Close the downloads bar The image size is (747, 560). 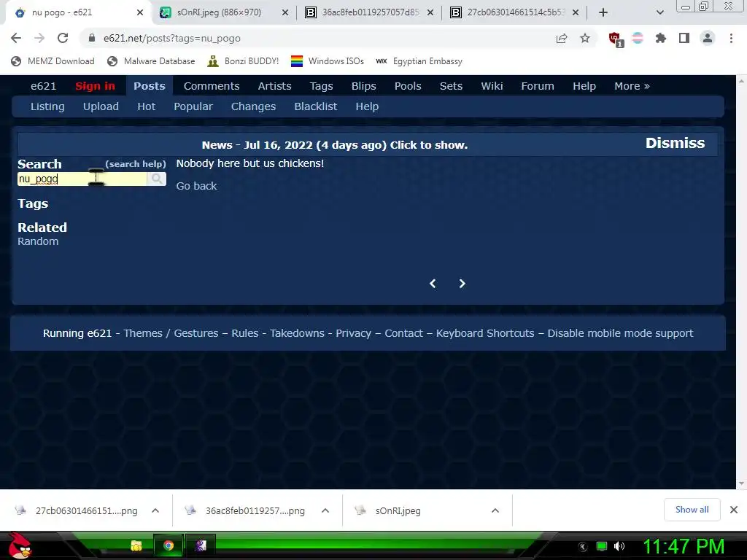[x=734, y=510]
